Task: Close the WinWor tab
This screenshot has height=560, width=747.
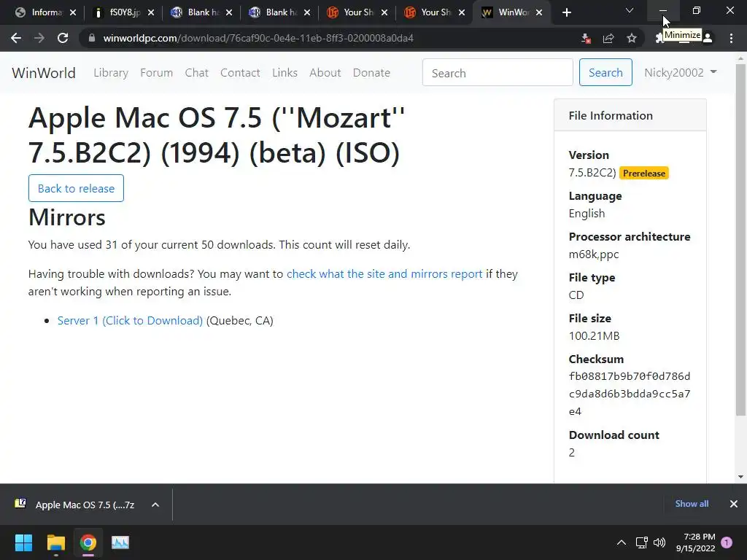Action: [539, 13]
